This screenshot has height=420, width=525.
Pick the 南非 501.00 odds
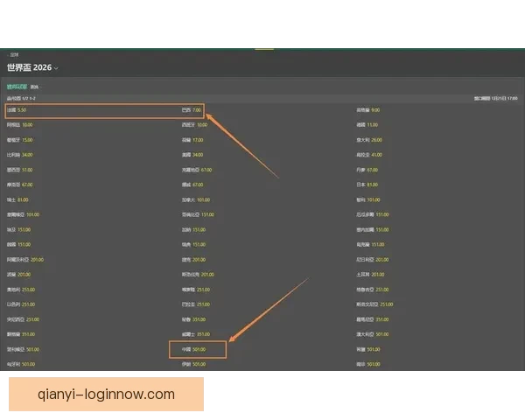tap(368, 364)
